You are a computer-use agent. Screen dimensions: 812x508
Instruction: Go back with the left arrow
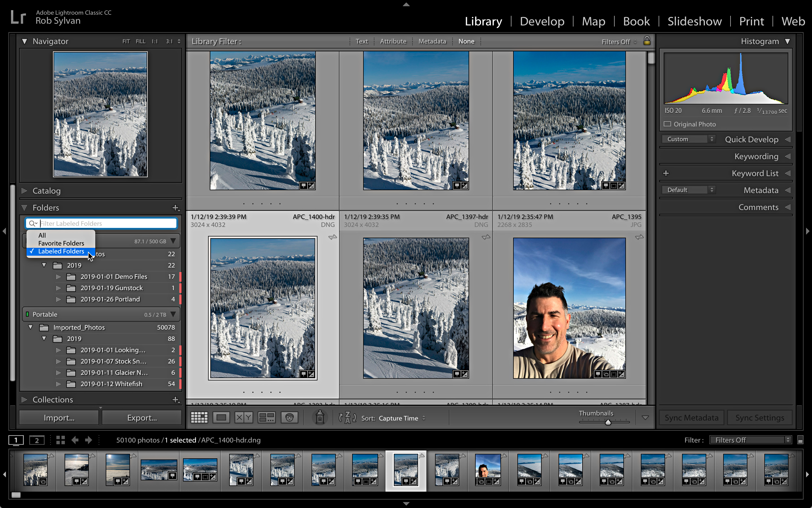[75, 440]
